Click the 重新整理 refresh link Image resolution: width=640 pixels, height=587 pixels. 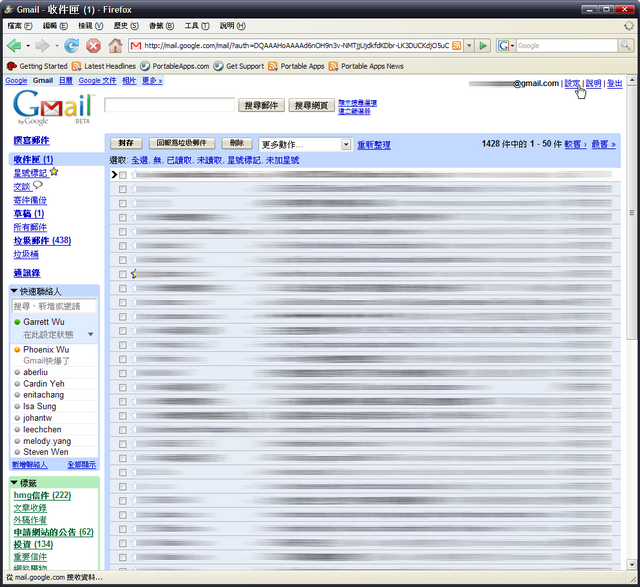tap(374, 145)
